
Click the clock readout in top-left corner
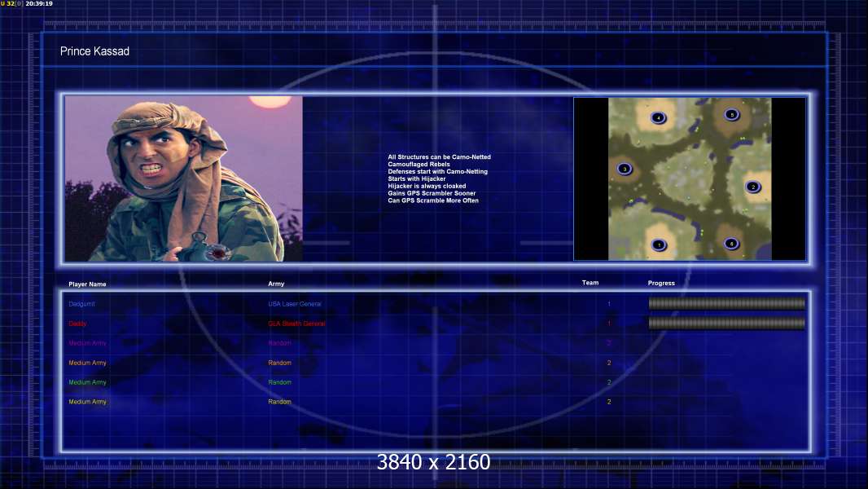[x=39, y=3]
